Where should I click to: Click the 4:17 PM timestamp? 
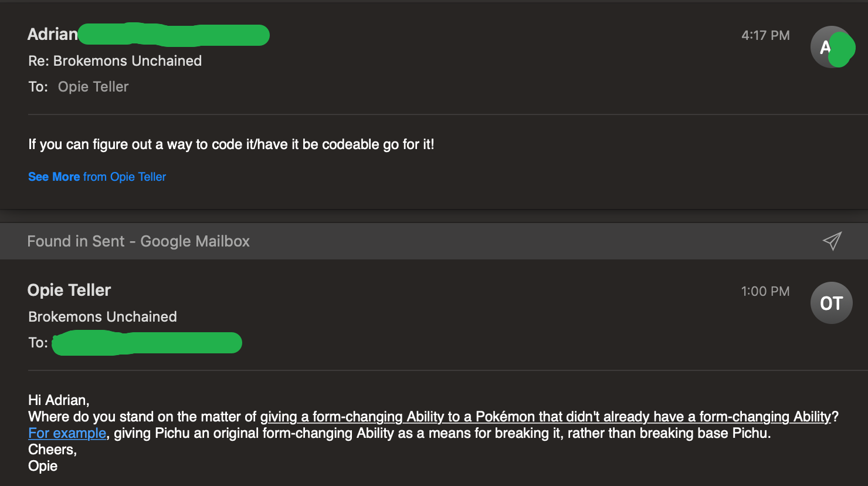click(765, 35)
